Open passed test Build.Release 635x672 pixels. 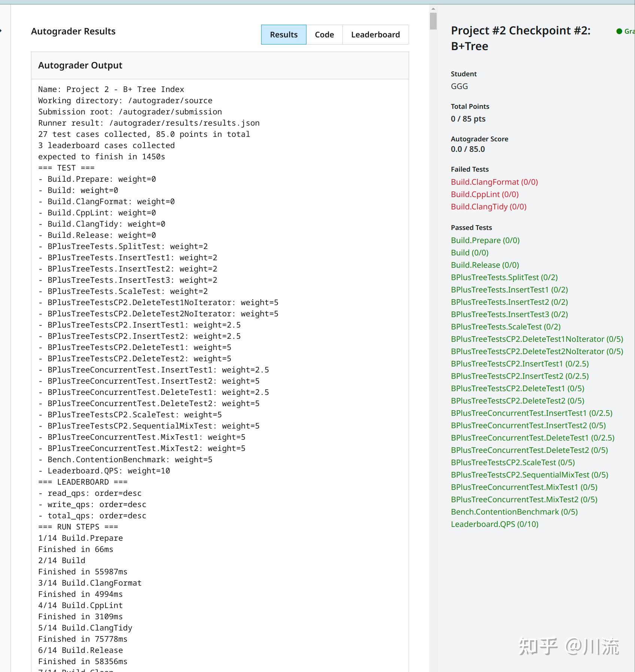[485, 265]
